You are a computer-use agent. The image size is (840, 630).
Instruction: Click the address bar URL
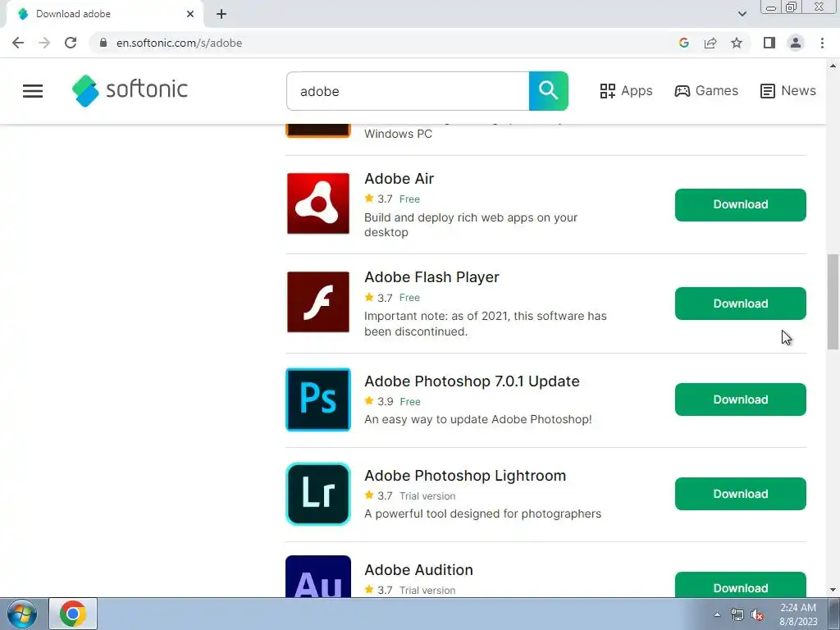click(179, 43)
